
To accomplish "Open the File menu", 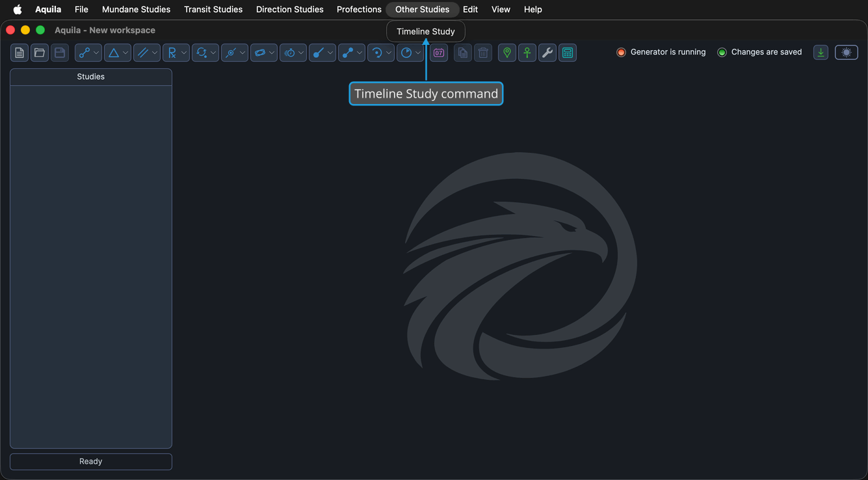I will point(81,9).
